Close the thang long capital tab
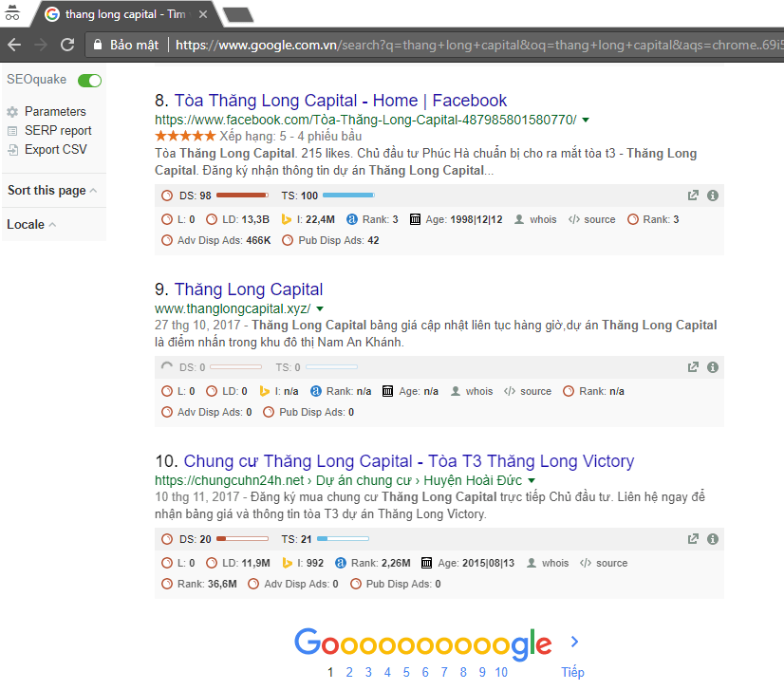Viewport: 784px width, 690px height. [x=203, y=14]
